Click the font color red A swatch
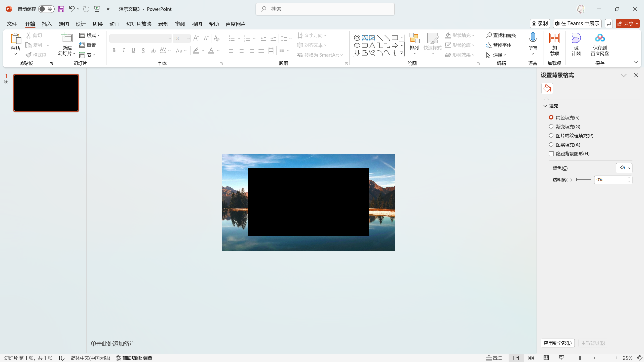Viewport: 644px width, 362px height. click(x=211, y=51)
